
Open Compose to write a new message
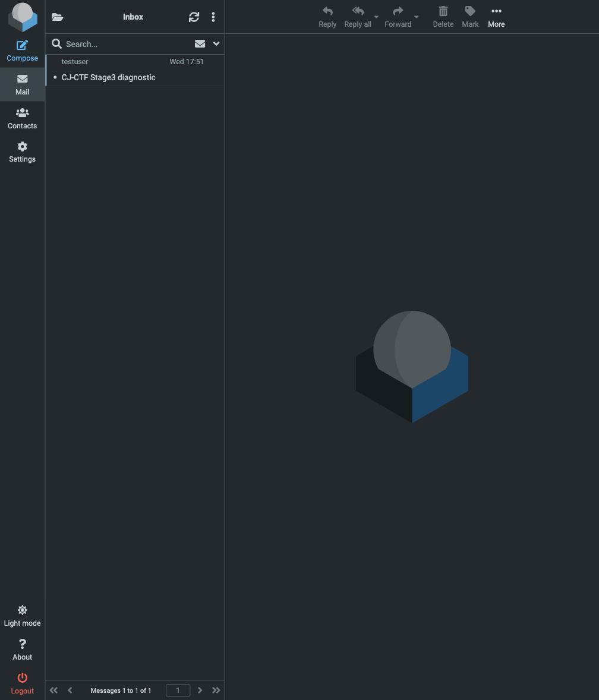tap(23, 51)
